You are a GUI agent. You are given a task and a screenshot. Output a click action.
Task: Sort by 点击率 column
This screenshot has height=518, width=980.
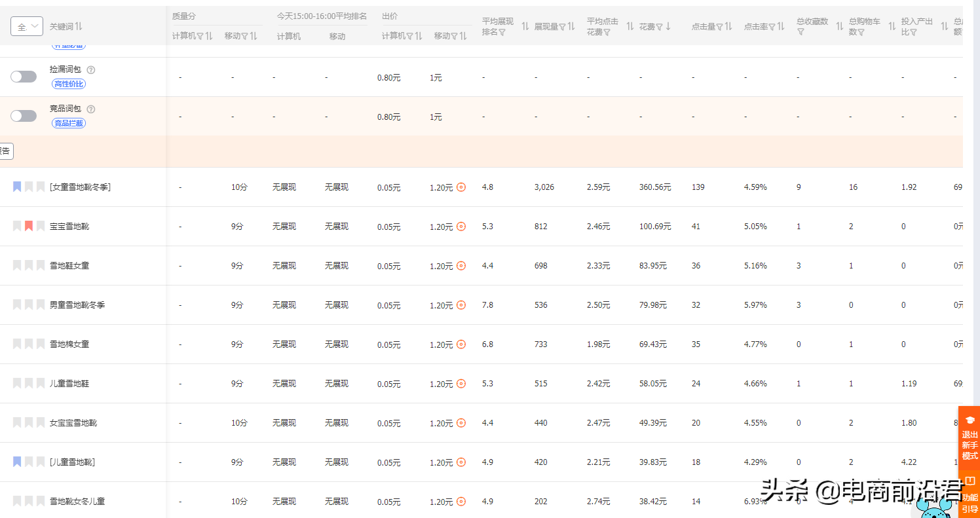pyautogui.click(x=781, y=26)
